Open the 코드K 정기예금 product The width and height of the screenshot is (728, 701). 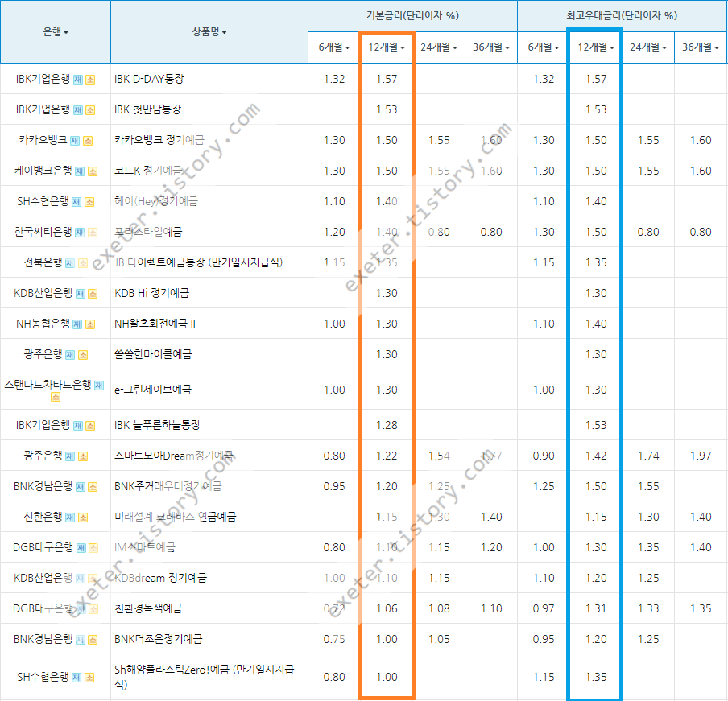(148, 171)
